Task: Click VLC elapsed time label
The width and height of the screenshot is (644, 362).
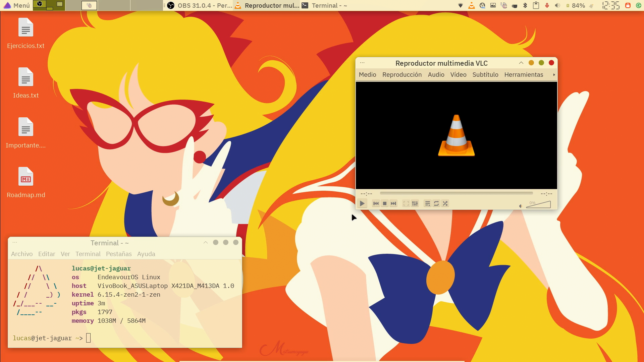Action: [366, 194]
